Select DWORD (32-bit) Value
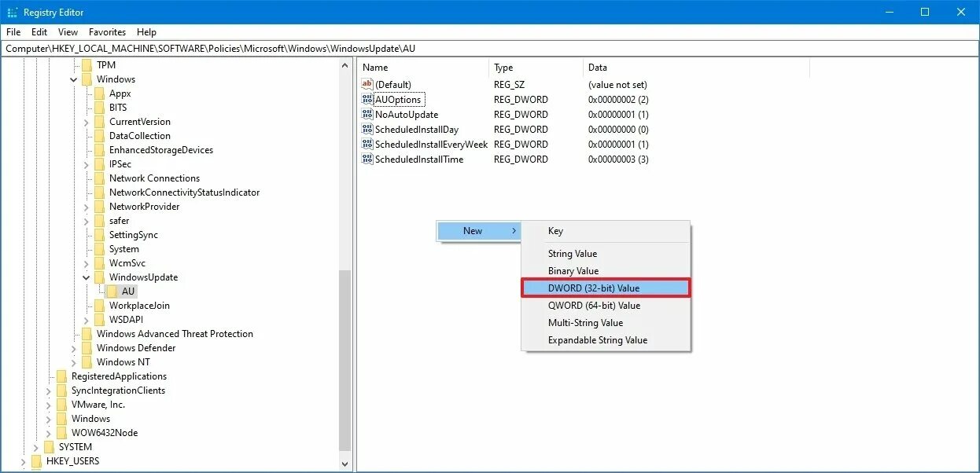Image resolution: width=980 pixels, height=473 pixels. (x=606, y=288)
